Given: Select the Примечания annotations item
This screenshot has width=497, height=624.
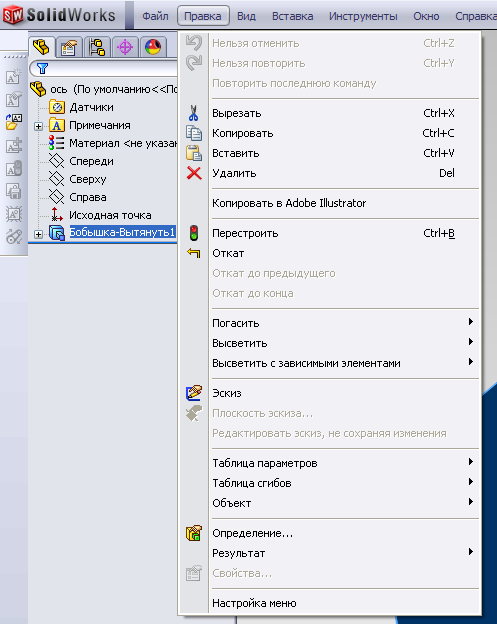Looking at the screenshot, I should click(99, 125).
